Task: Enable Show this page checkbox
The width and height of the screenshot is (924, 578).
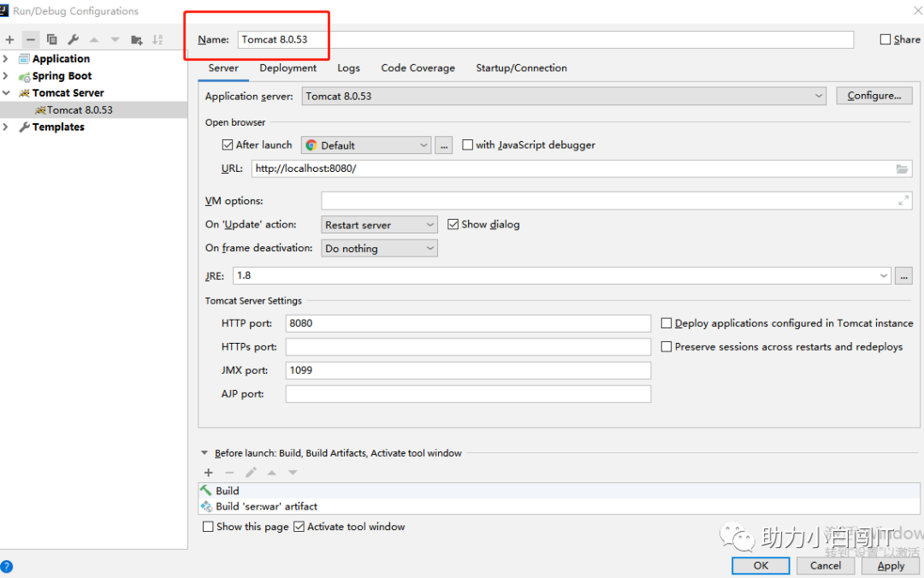Action: click(x=207, y=527)
